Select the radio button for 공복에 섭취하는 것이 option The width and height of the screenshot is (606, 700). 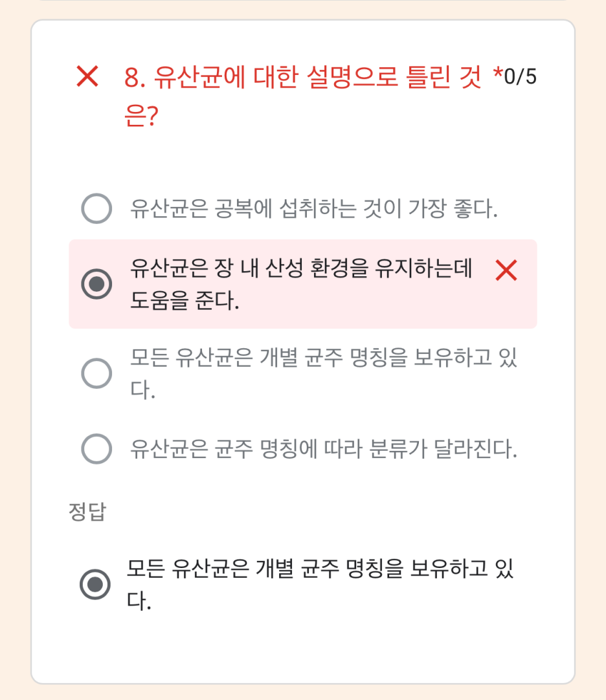(96, 208)
